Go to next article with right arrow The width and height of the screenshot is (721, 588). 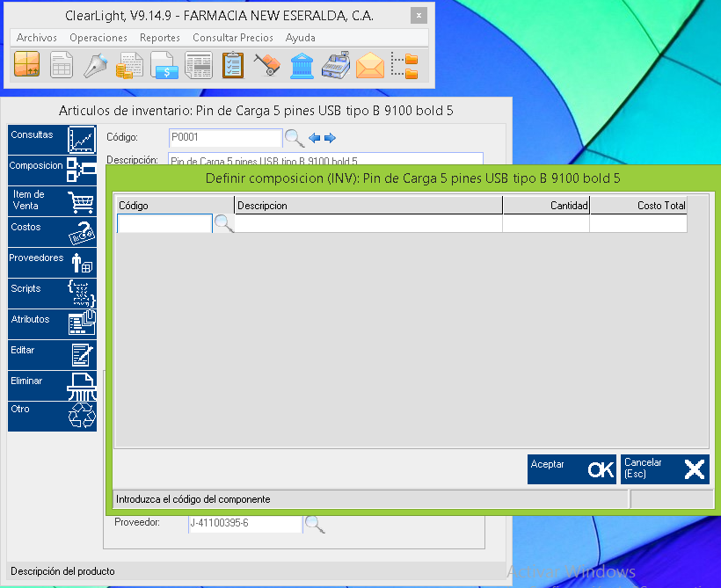331,138
